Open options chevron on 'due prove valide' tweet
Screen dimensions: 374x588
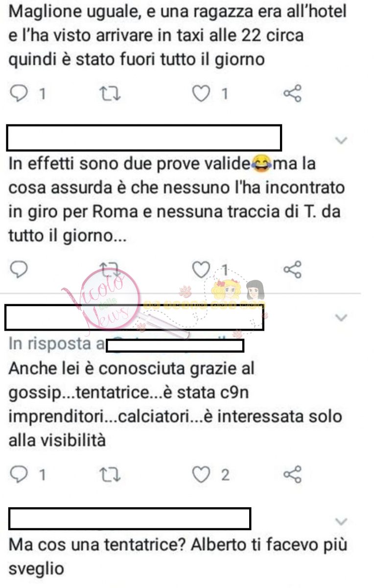coord(341,141)
